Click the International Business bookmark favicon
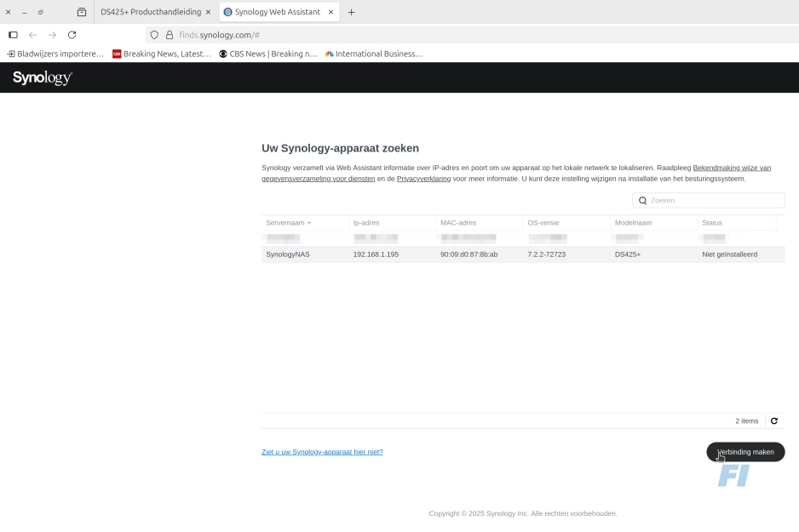Image resolution: width=799 pixels, height=532 pixels. tap(329, 54)
